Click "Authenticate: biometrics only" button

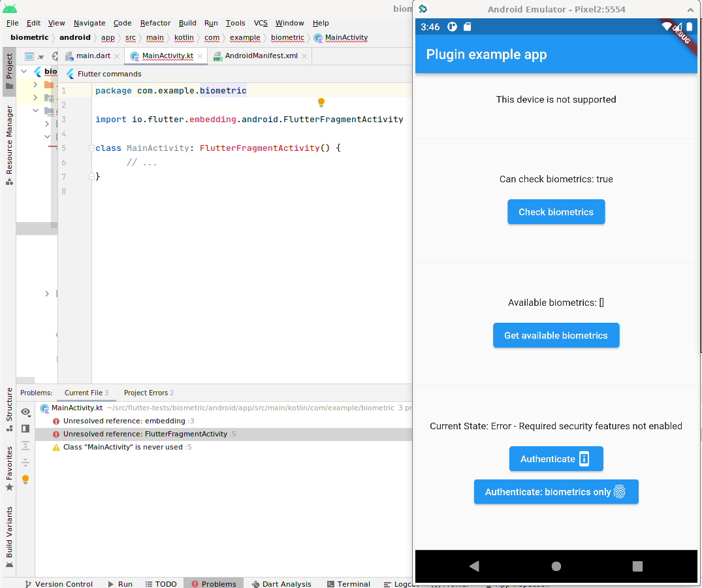(x=556, y=491)
